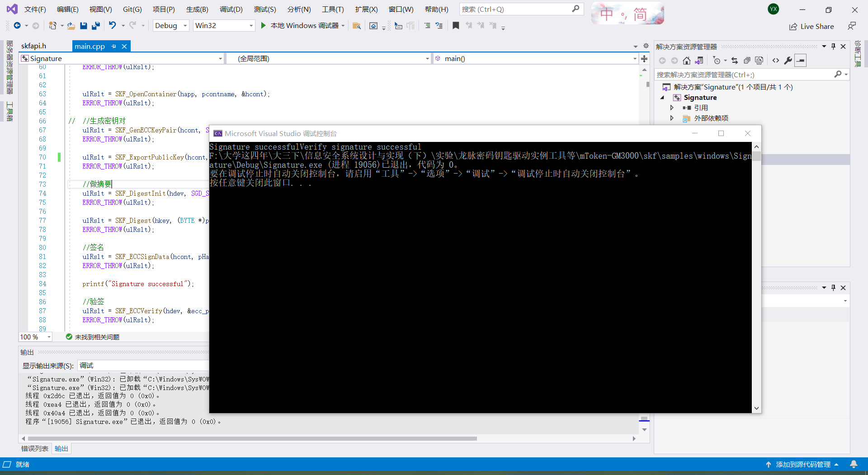Image resolution: width=868 pixels, height=475 pixels.
Task: Click the debug console scroll-down arrow
Action: pos(756,408)
